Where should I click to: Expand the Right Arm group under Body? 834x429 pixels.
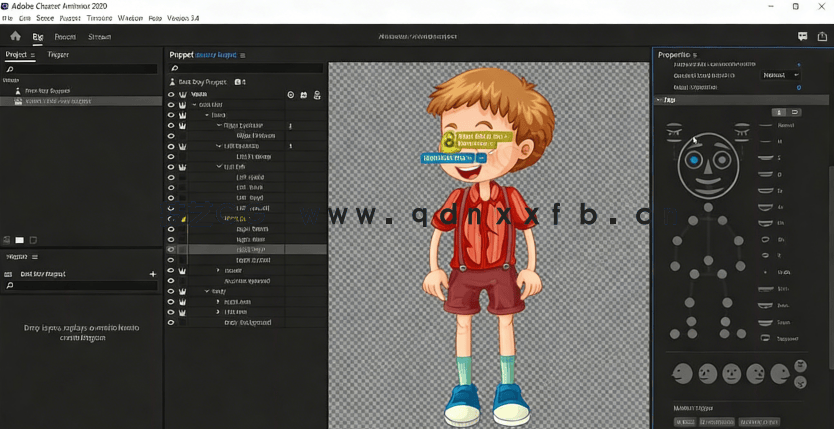[x=218, y=301]
